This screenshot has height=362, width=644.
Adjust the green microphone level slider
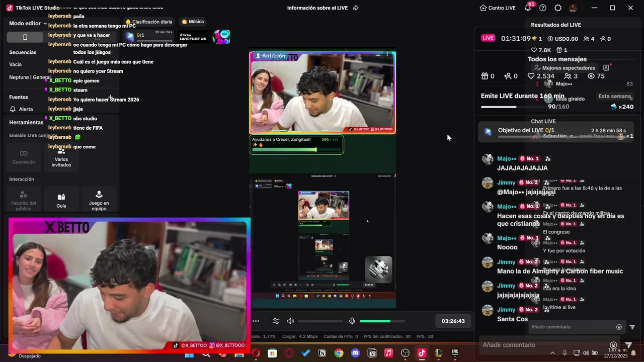[382, 321]
